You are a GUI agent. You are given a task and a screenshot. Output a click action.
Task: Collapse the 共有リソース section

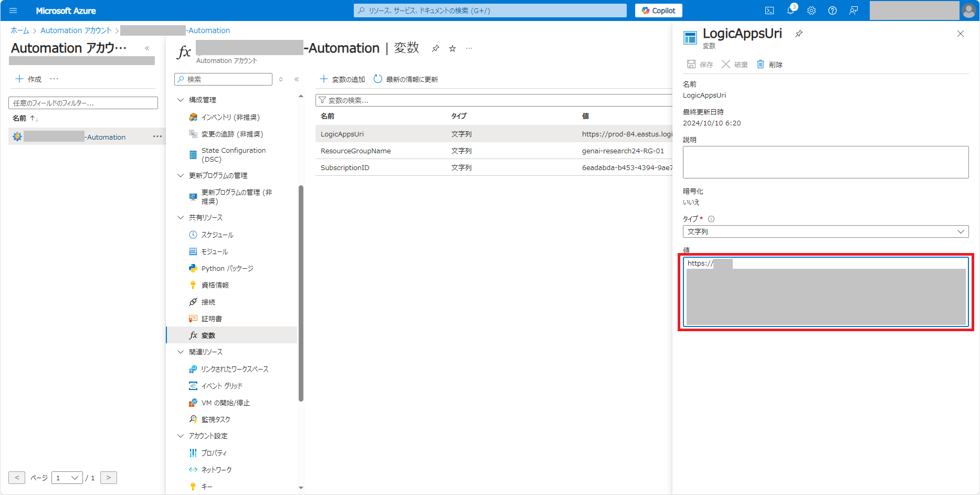181,217
